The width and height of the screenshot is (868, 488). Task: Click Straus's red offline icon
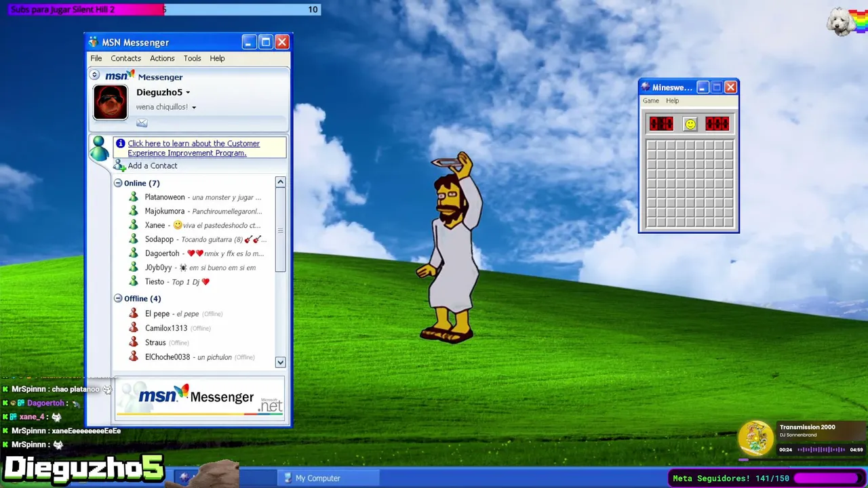point(134,342)
